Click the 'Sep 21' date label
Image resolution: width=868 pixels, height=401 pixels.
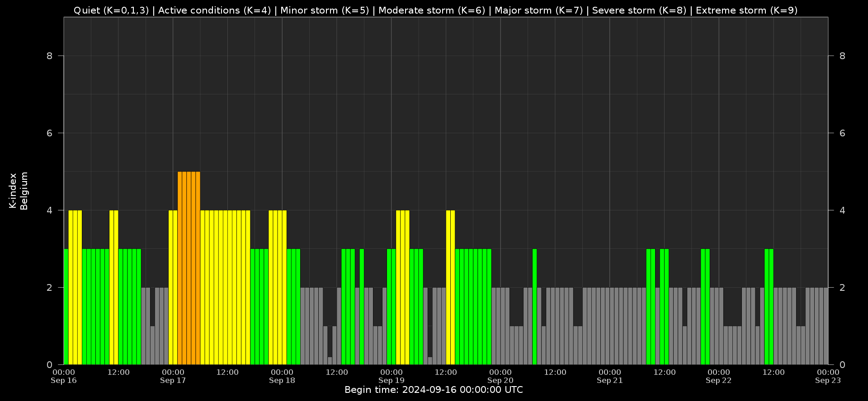(x=610, y=380)
